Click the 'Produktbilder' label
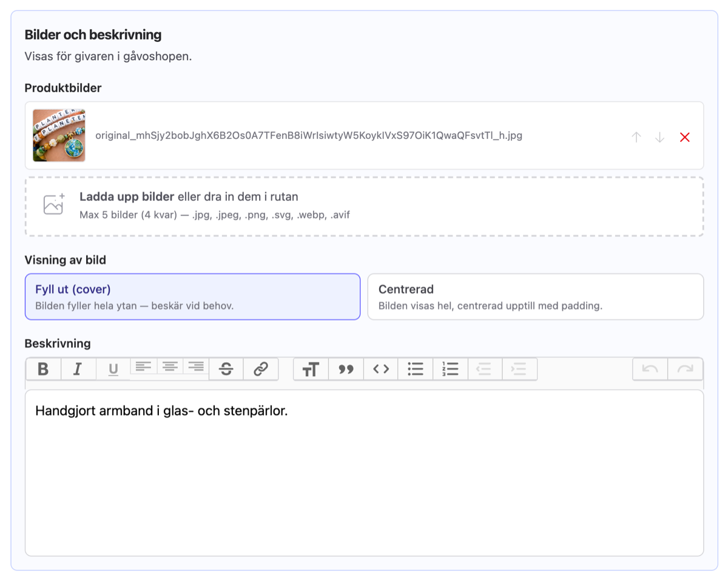The width and height of the screenshot is (728, 580). (x=63, y=88)
